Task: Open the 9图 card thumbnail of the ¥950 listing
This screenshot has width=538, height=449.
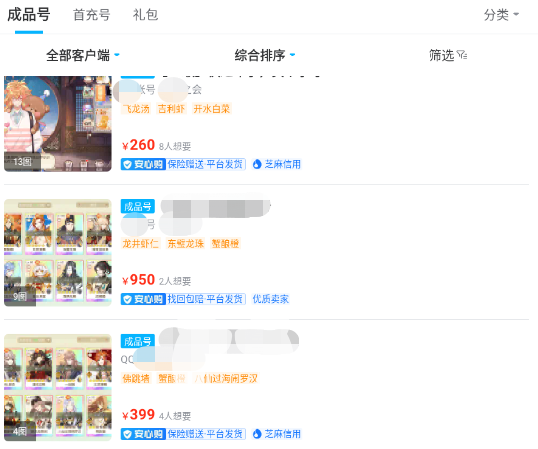Action: [58, 253]
